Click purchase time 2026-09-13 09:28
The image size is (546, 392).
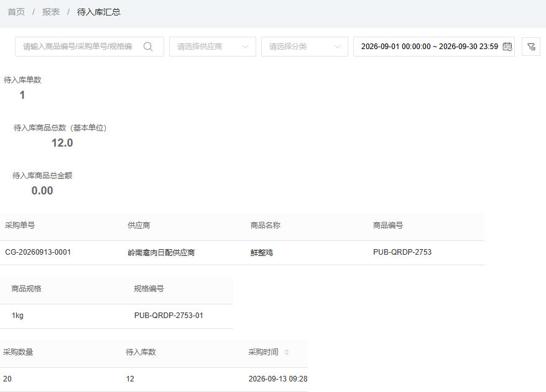point(278,379)
